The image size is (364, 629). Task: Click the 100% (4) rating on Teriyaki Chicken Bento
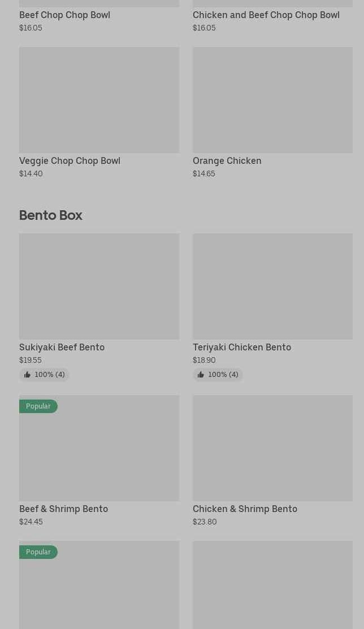coord(223,375)
